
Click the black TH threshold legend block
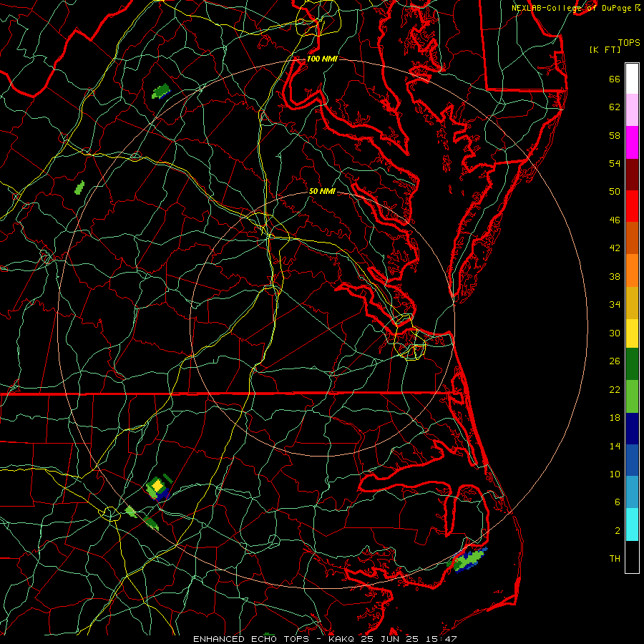[x=632, y=557]
